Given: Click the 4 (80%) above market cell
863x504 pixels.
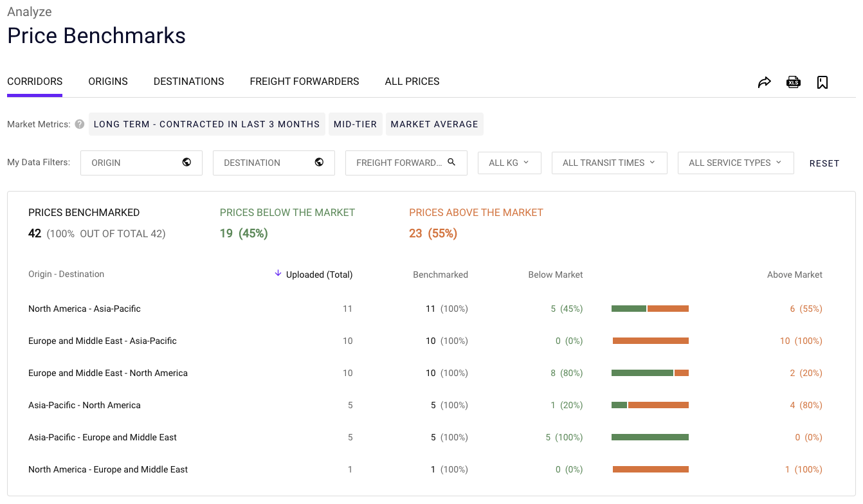Looking at the screenshot, I should click(x=806, y=405).
